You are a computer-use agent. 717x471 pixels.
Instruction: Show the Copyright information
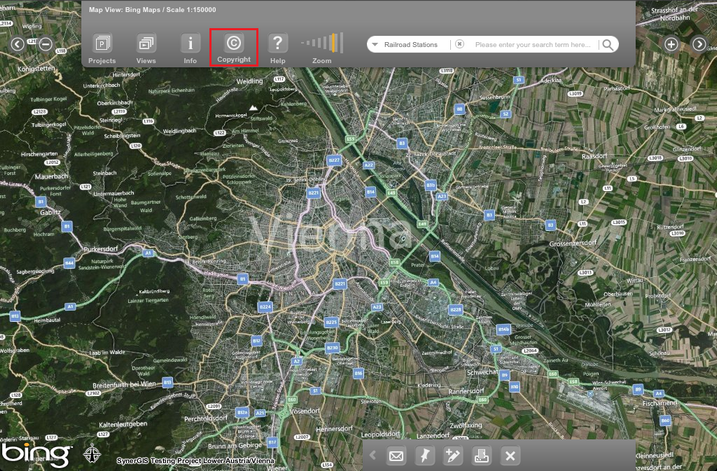234,48
